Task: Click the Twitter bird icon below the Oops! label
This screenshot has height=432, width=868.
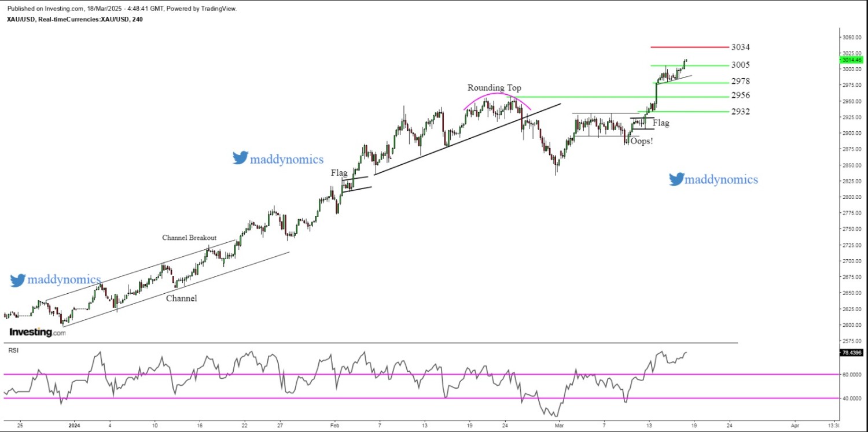Action: coord(676,179)
